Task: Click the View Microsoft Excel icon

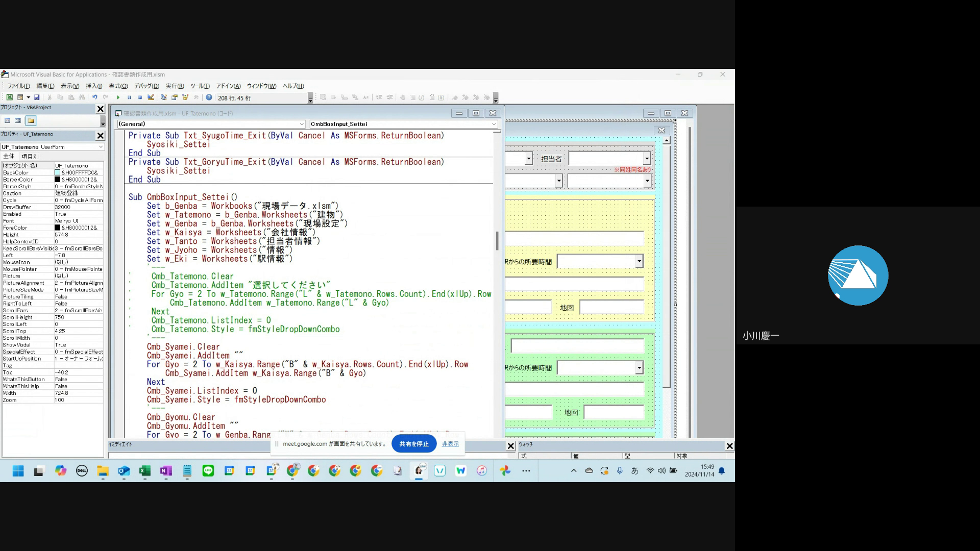Action: [x=9, y=97]
